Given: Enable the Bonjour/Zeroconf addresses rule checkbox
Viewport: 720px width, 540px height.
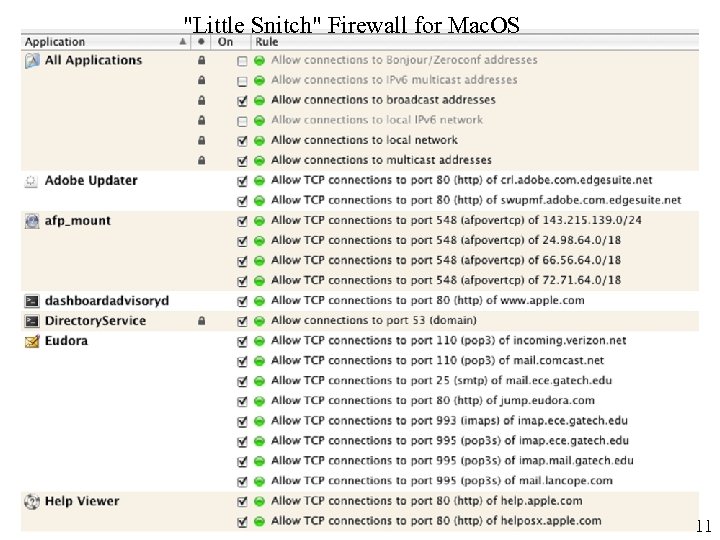Looking at the screenshot, I should tap(242, 61).
